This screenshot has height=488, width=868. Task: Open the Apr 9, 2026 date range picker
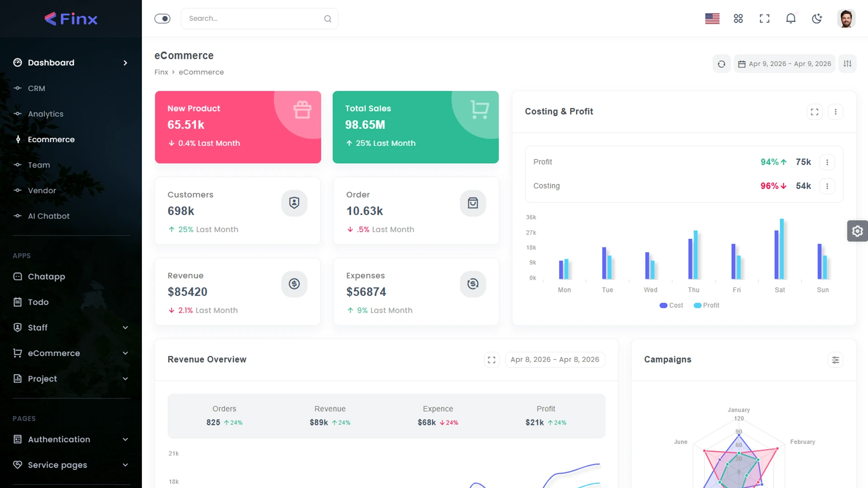point(785,64)
